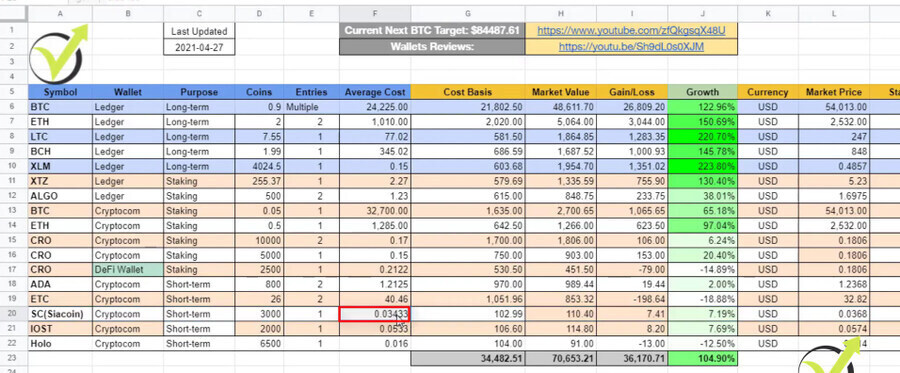Image resolution: width=900 pixels, height=373 pixels.
Task: Select the ALGO symbol cell
Action: coord(60,196)
